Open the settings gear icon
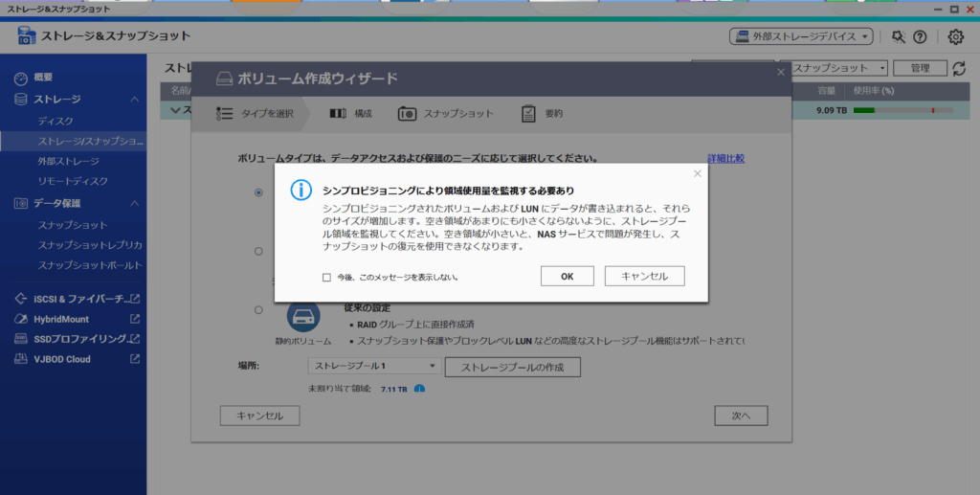Screen dimensions: 980x495 point(955,36)
